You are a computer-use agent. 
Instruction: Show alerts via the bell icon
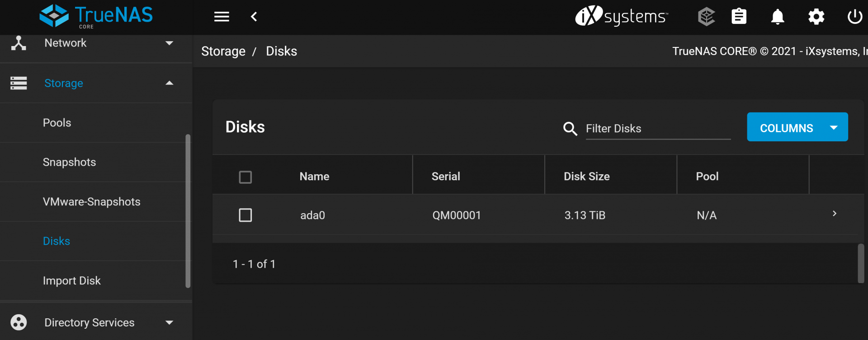click(x=778, y=17)
